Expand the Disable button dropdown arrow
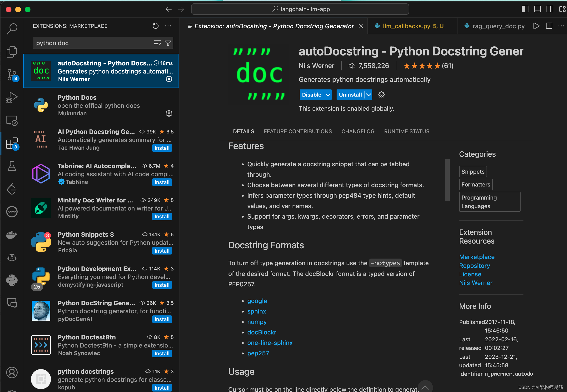 (328, 95)
